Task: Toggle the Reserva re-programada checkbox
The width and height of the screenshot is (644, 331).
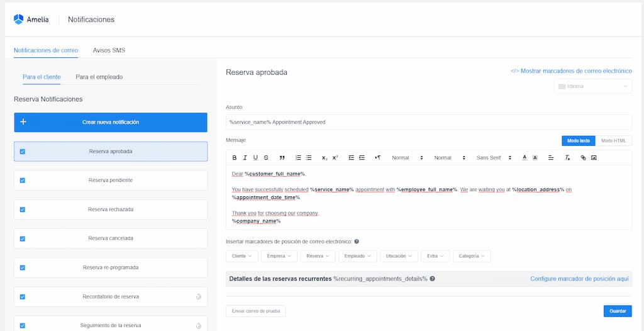Action: (23, 267)
